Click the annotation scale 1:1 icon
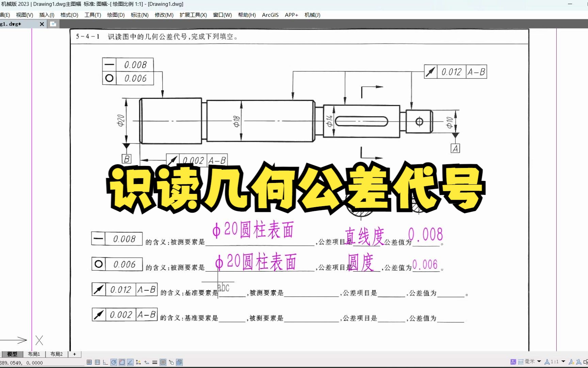 point(547,362)
